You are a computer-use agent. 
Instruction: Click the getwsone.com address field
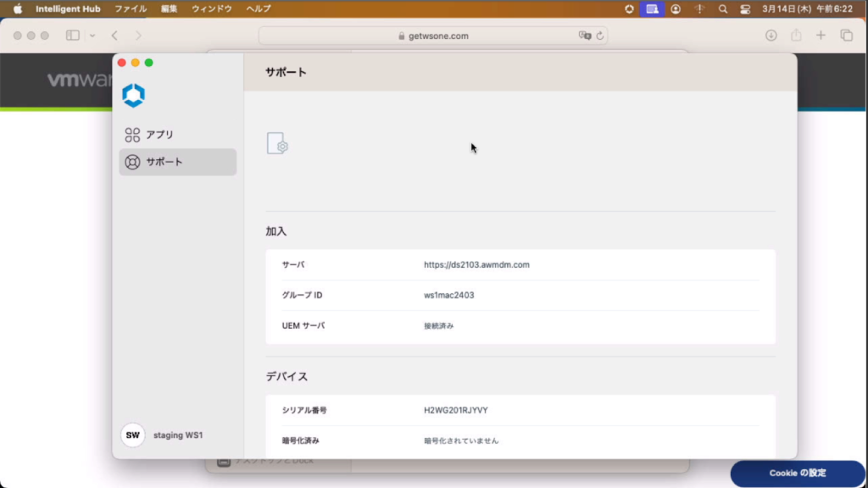click(x=432, y=36)
